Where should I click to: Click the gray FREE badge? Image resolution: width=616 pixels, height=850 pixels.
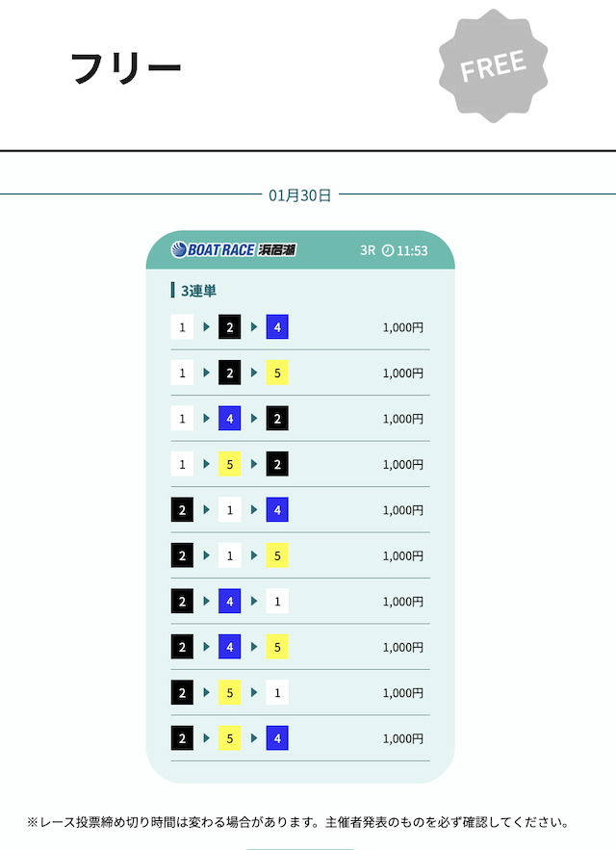click(491, 65)
